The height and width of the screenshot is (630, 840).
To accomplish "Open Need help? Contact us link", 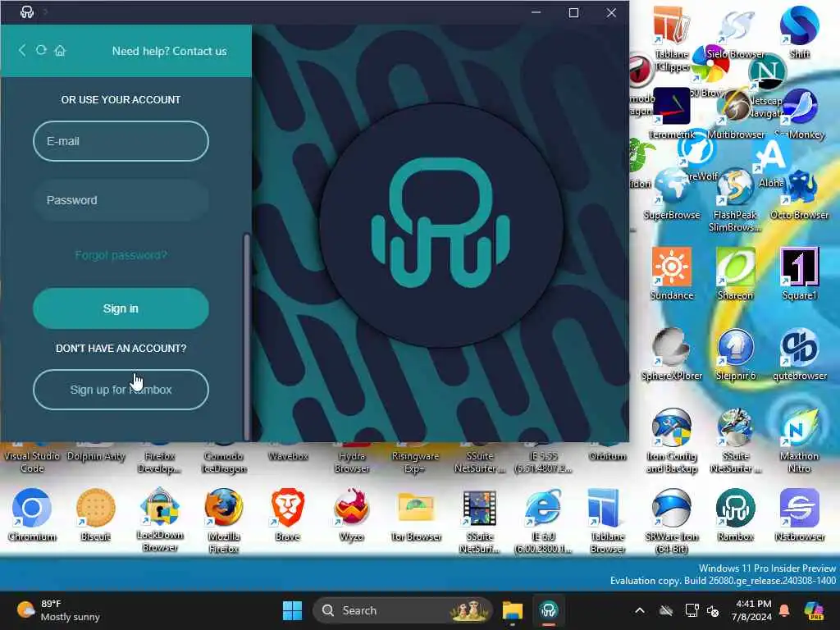I will pos(169,51).
